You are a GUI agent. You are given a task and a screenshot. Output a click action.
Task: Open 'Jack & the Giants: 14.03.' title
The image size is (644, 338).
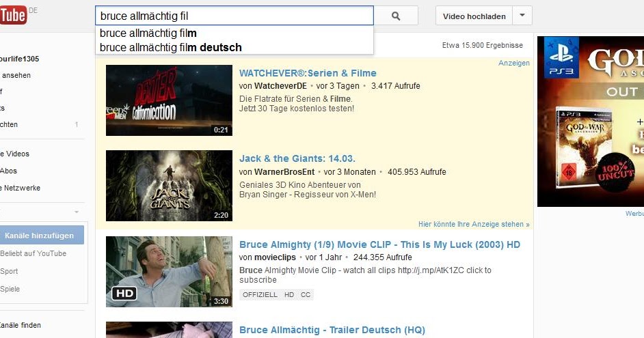297,158
